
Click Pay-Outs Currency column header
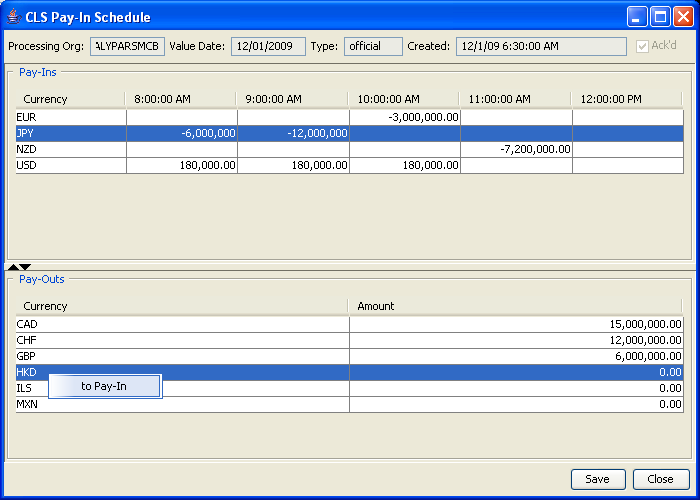[182, 306]
